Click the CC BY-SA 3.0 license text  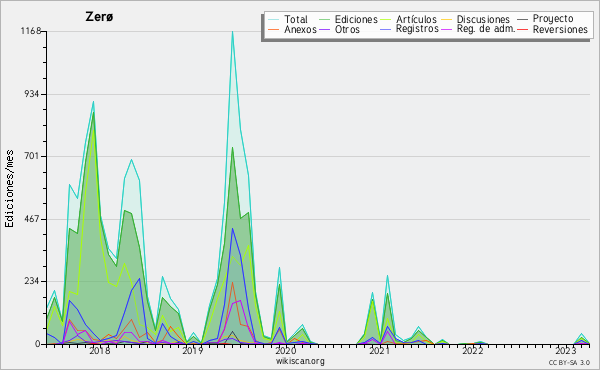(x=569, y=362)
